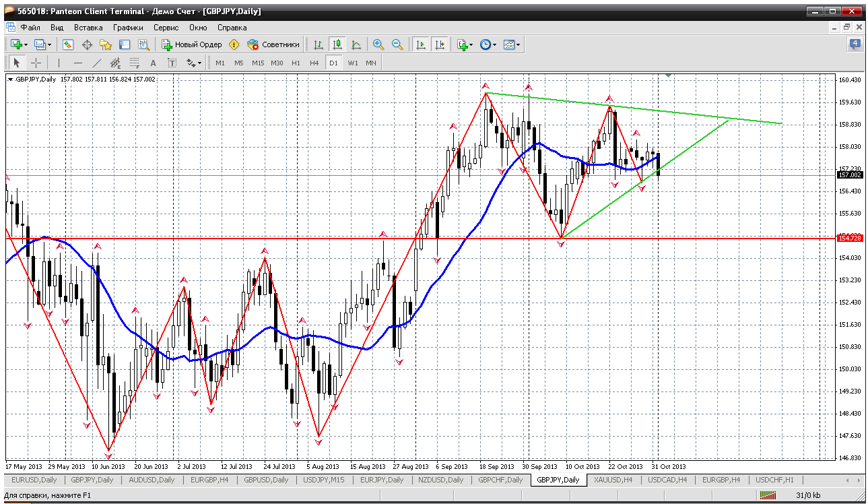Image resolution: width=868 pixels, height=504 pixels.
Task: Toggle the Советники expert advisors button
Action: (273, 44)
